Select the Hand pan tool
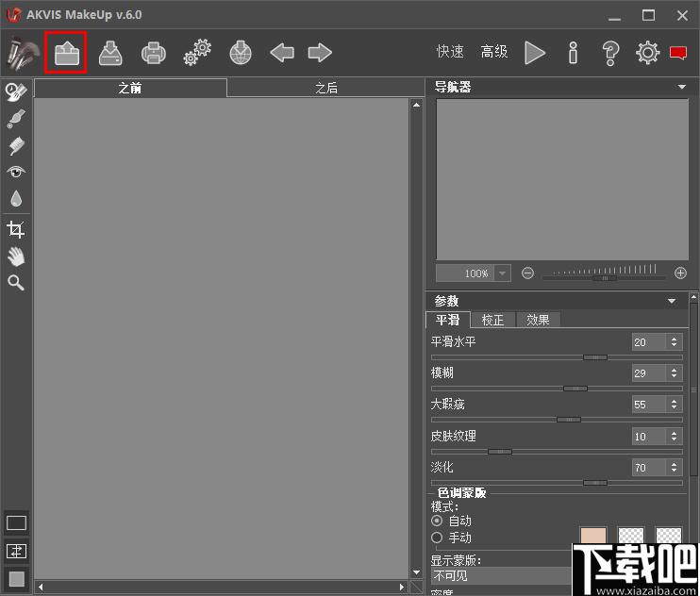The width and height of the screenshot is (700, 596). click(16, 257)
